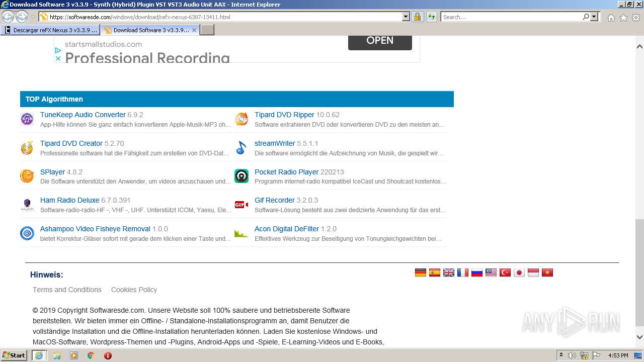Screen dimensions: 644x362
Task: Open the Tools gear icon
Action: pyautogui.click(x=636, y=17)
